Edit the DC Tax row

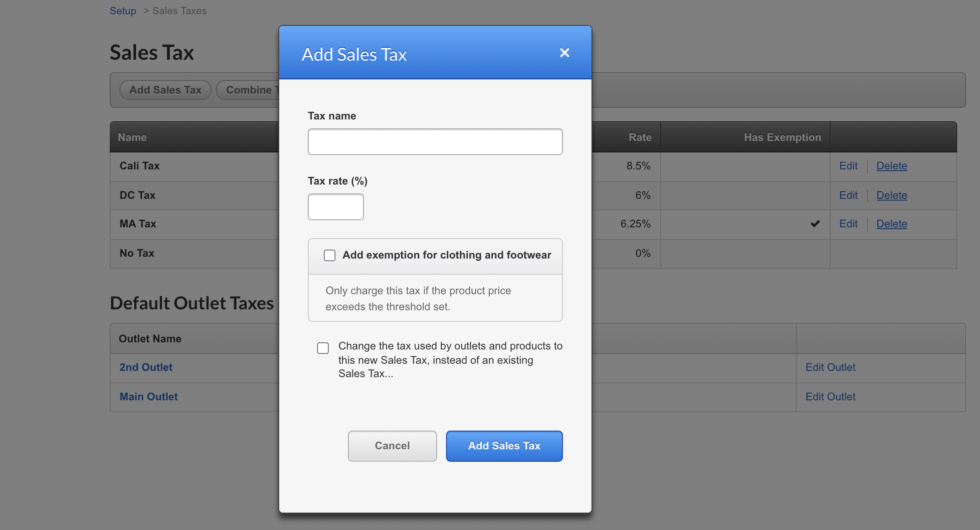[x=848, y=195]
